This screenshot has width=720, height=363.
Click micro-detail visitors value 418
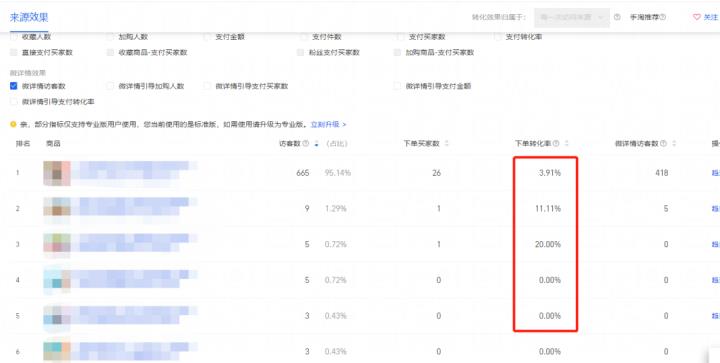662,173
